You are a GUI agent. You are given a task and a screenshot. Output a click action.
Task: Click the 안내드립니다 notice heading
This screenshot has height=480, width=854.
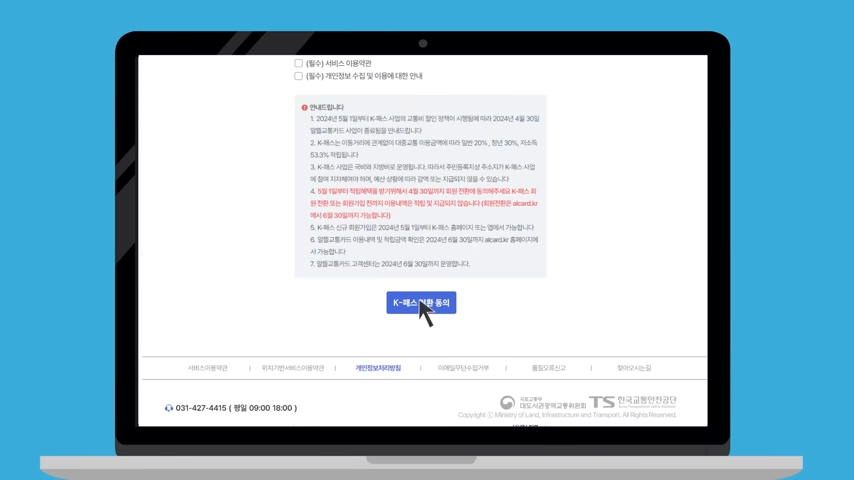pyautogui.click(x=326, y=108)
